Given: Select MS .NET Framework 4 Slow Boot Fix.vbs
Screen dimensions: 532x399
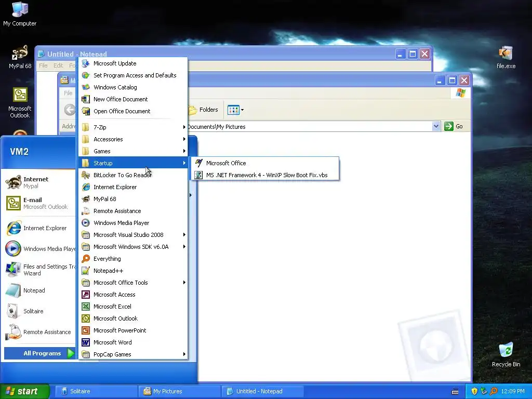Looking at the screenshot, I should point(265,175).
